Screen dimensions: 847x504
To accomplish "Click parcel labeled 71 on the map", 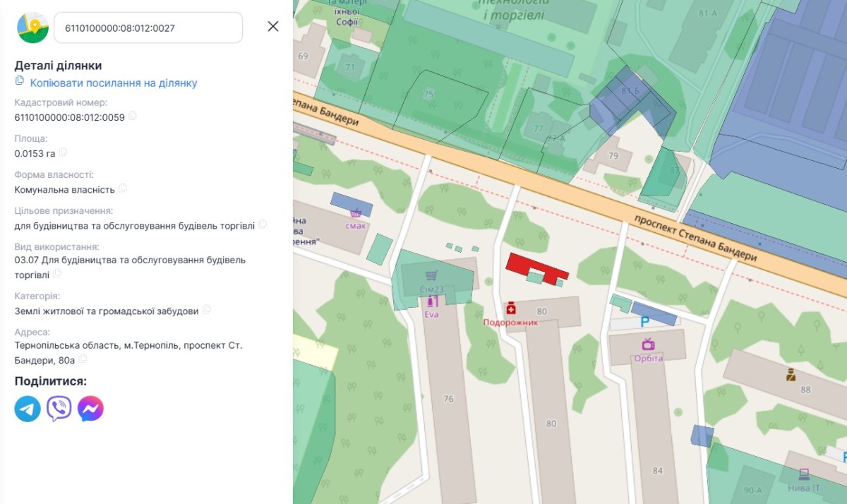I will pos(351,68).
